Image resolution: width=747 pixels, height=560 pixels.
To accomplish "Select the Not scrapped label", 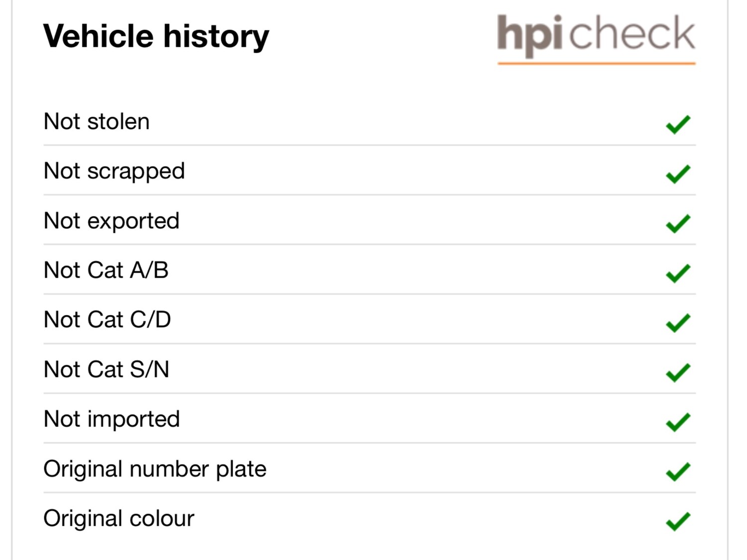I will (114, 171).
